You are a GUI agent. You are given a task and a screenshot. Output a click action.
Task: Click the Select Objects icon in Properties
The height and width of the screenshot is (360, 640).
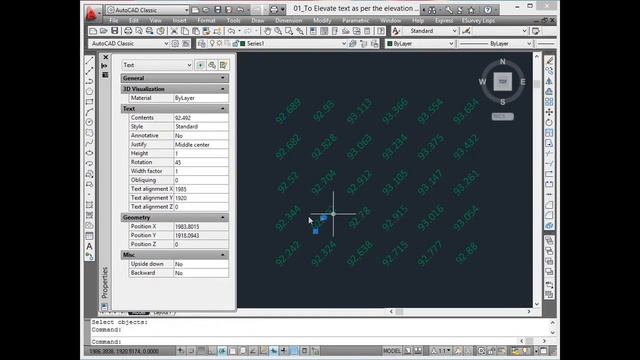212,65
